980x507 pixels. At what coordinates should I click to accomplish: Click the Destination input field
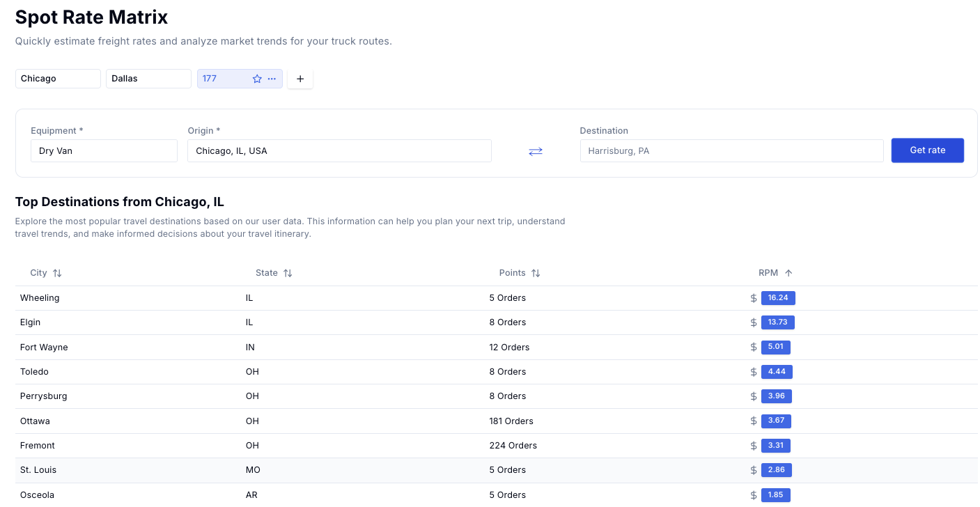pos(731,151)
